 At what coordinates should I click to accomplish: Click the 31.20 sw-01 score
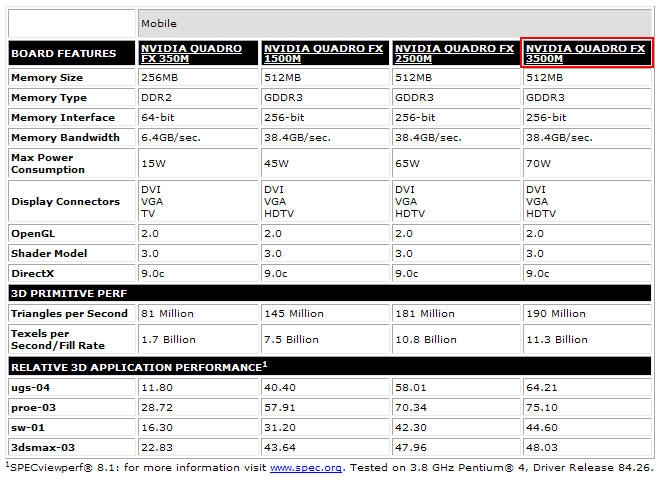click(279, 428)
